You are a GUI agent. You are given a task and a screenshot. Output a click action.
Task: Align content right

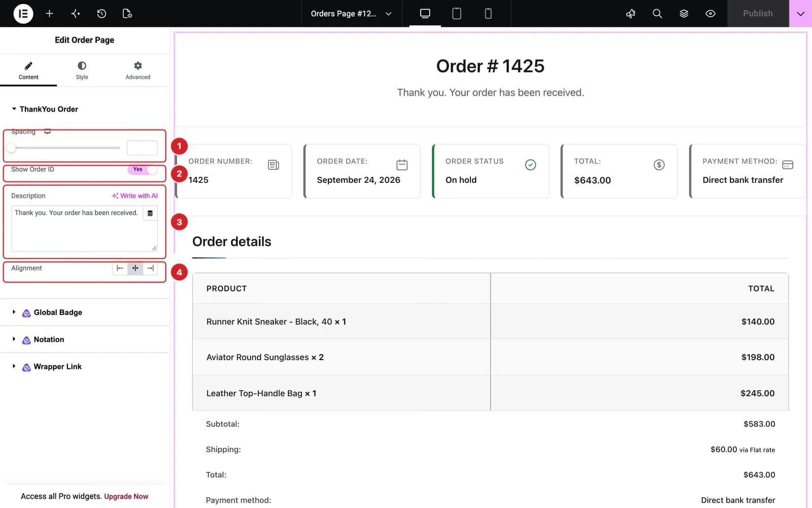150,268
